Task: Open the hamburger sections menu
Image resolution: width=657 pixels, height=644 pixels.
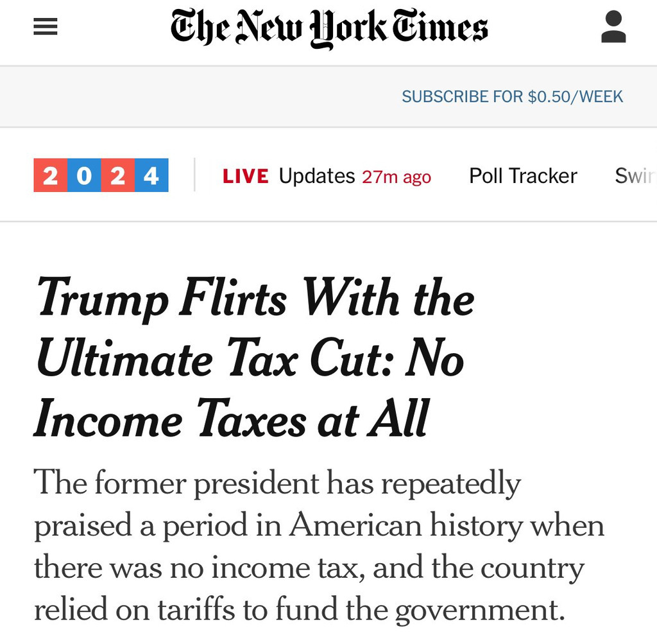Action: pos(46,27)
